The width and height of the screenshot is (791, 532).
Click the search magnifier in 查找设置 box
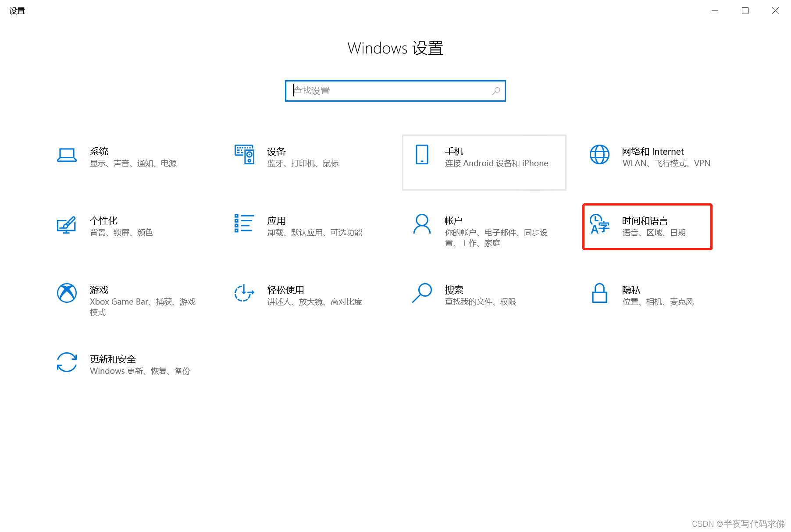click(496, 91)
